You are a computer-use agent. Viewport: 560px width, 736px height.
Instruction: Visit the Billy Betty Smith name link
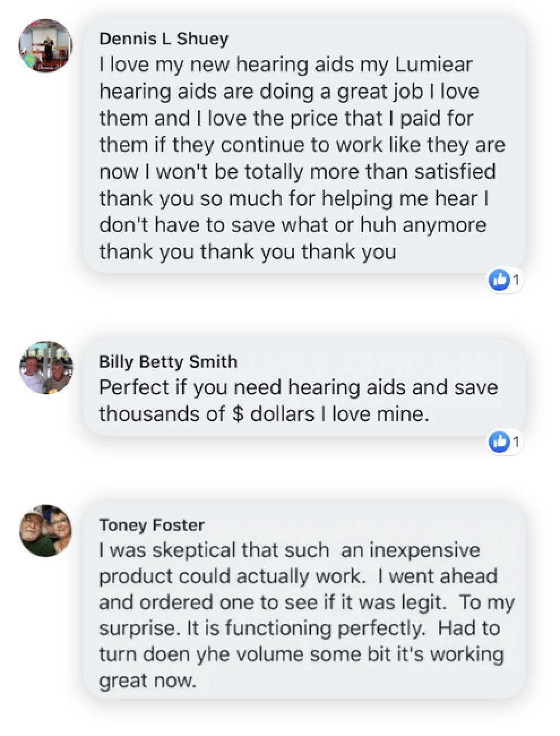pos(168,361)
